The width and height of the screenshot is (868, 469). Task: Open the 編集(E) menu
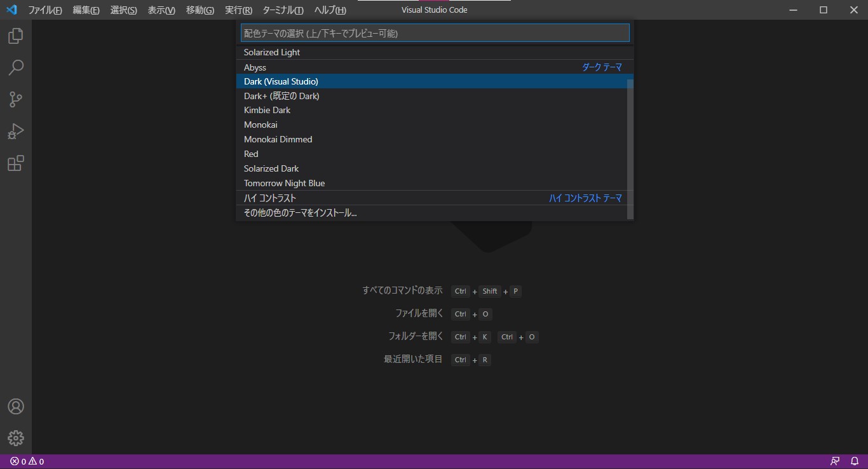(86, 10)
